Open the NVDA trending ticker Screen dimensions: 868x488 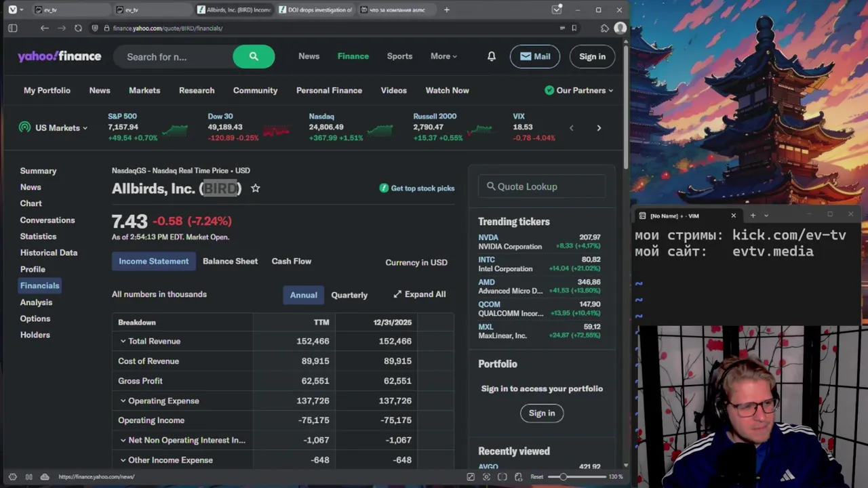click(x=488, y=237)
